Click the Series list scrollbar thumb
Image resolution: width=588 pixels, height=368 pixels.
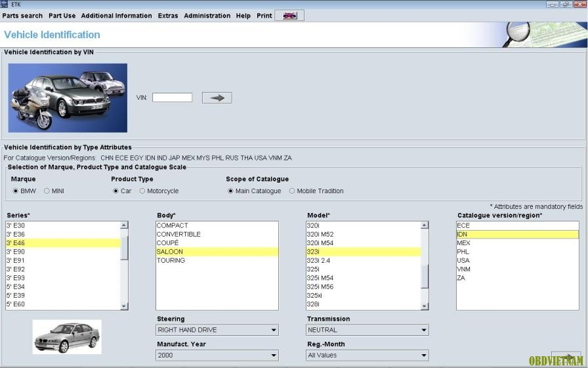point(124,248)
